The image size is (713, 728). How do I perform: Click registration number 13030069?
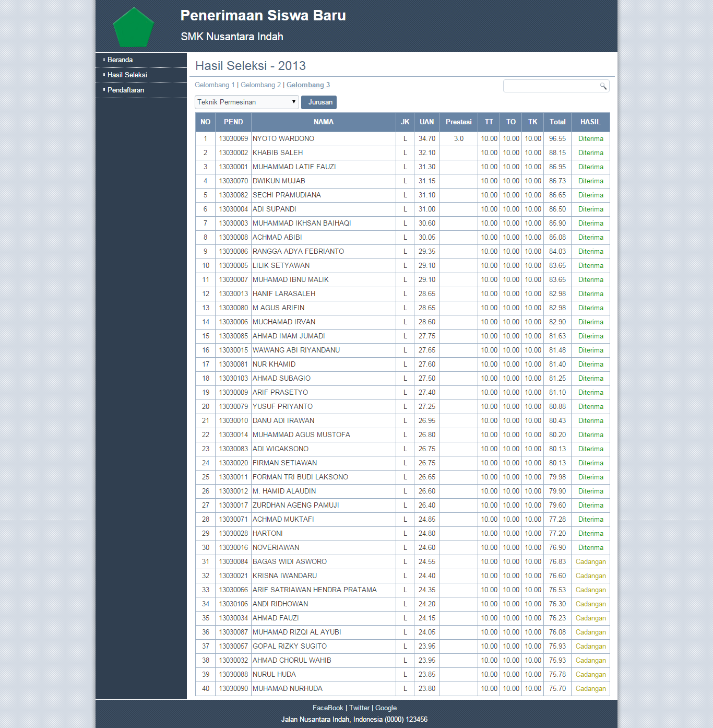click(x=233, y=138)
